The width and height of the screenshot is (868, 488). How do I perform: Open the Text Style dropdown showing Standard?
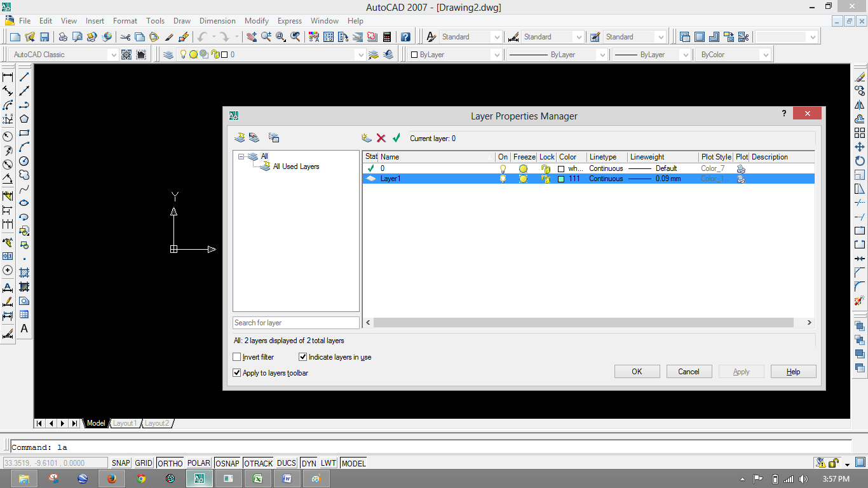pyautogui.click(x=496, y=37)
